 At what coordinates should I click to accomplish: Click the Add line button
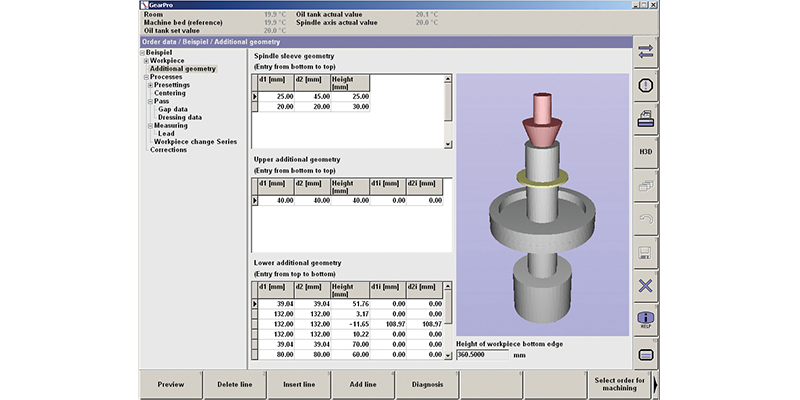coord(363,384)
